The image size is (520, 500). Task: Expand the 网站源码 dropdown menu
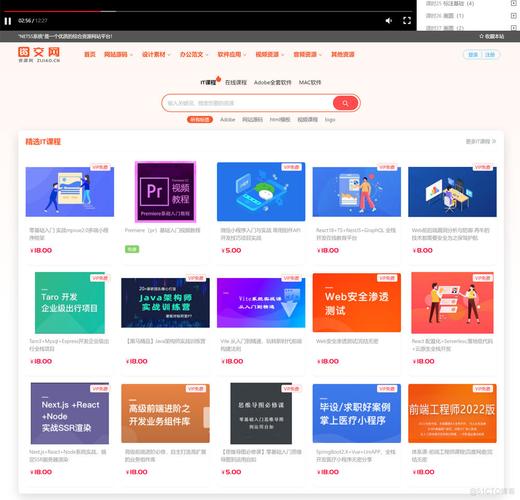[118, 54]
